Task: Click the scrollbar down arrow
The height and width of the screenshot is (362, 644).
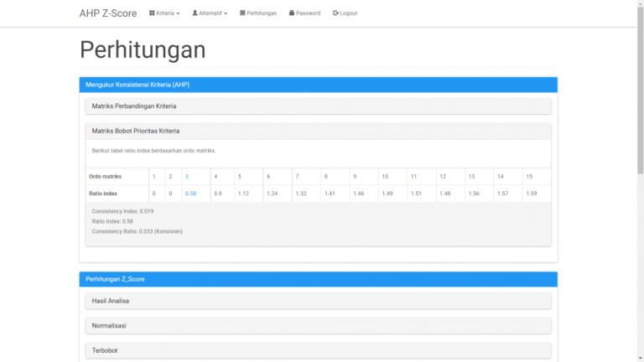Action: pyautogui.click(x=641, y=359)
